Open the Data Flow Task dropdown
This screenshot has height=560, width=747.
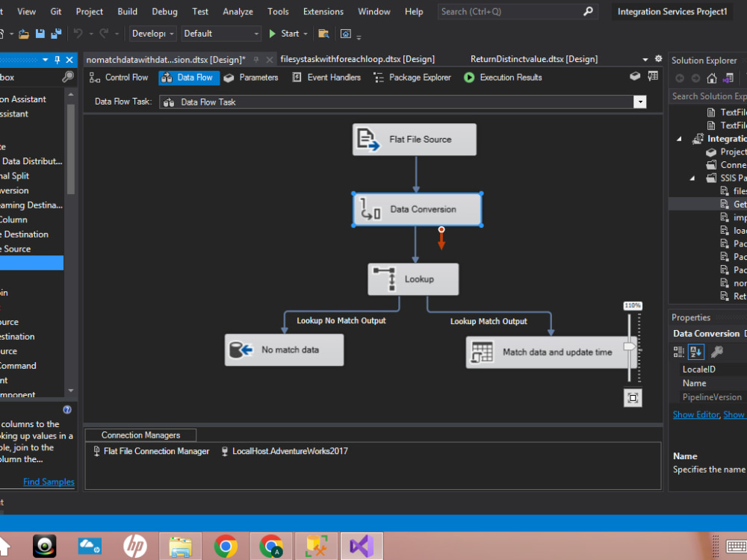point(641,102)
